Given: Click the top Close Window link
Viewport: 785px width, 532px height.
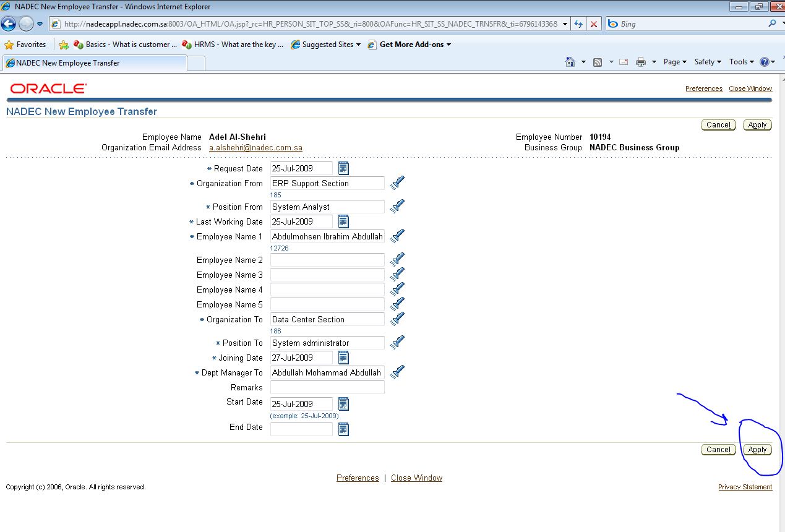Looking at the screenshot, I should pos(750,88).
